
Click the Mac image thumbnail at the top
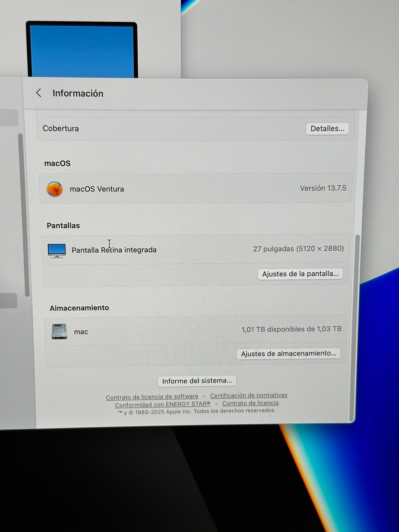click(x=82, y=49)
